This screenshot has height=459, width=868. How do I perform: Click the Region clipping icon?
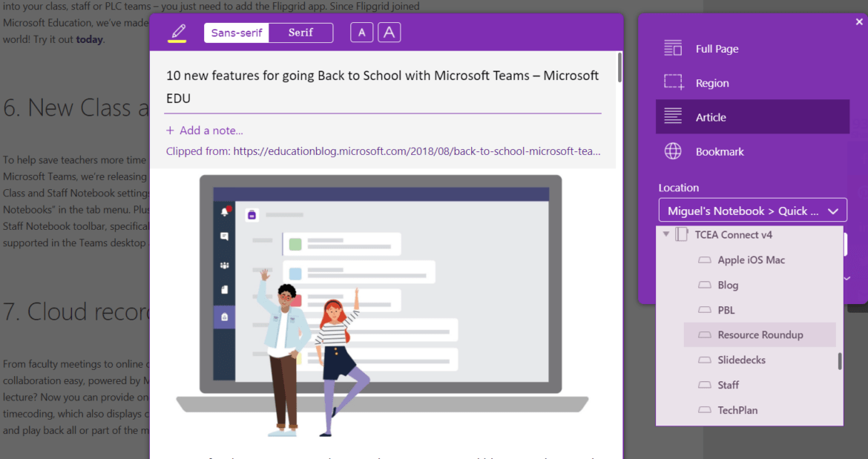click(x=674, y=82)
